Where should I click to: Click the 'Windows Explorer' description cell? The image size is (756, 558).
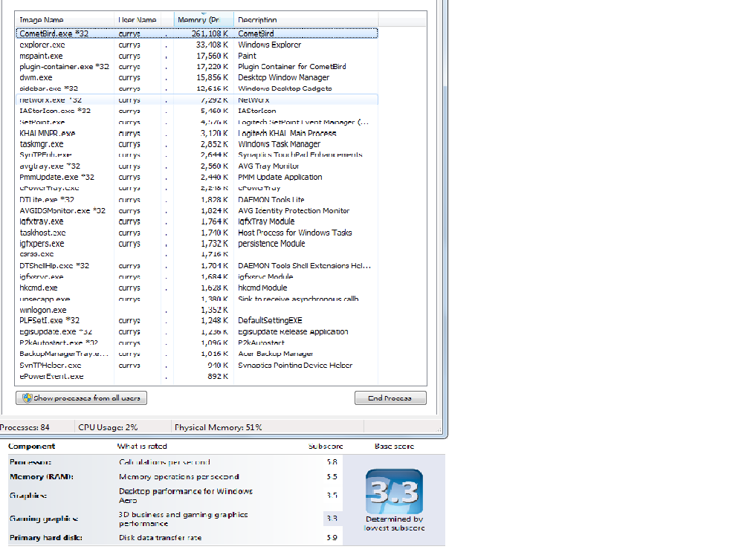[270, 45]
